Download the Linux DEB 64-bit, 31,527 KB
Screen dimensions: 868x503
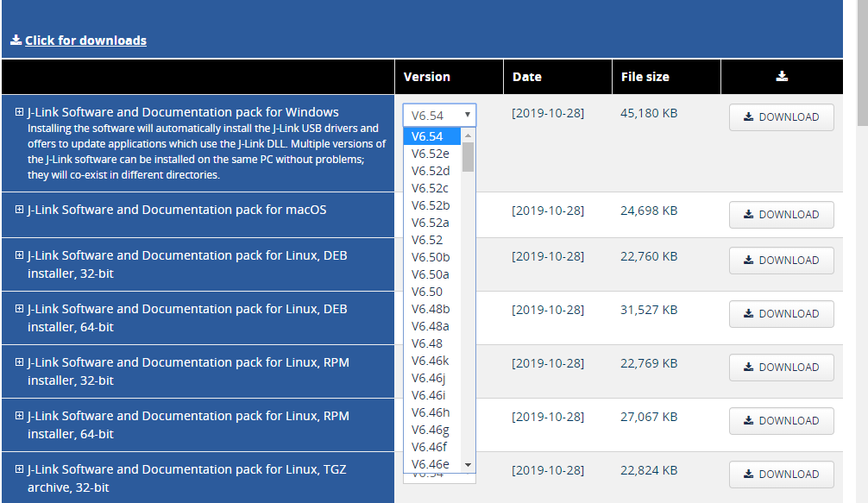click(x=781, y=314)
